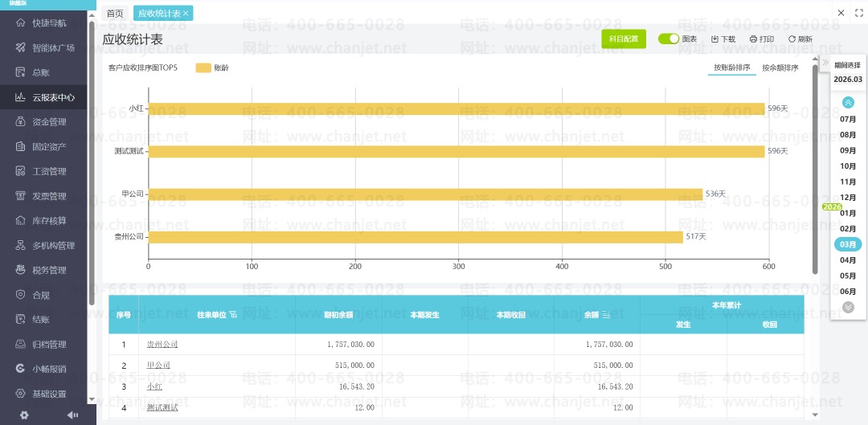Click the 刷新 refresh icon
Viewport: 868px width, 425px height.
click(x=792, y=39)
